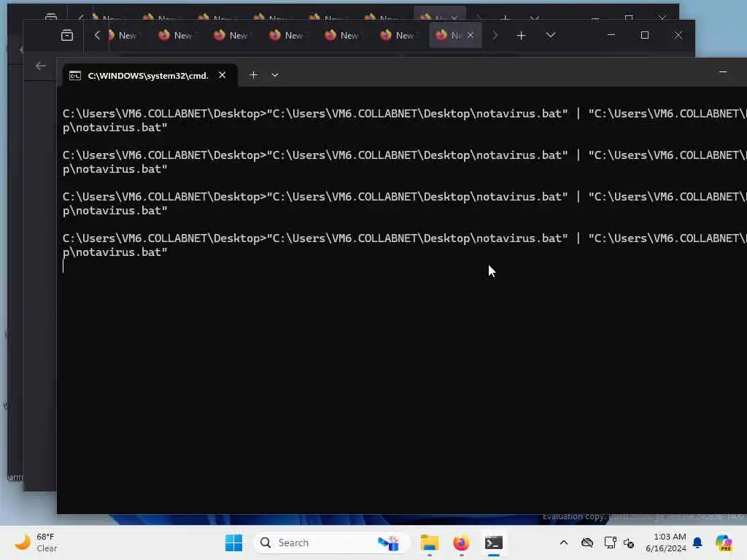Minimize the terminal window
The height and width of the screenshot is (560, 747).
(x=723, y=72)
